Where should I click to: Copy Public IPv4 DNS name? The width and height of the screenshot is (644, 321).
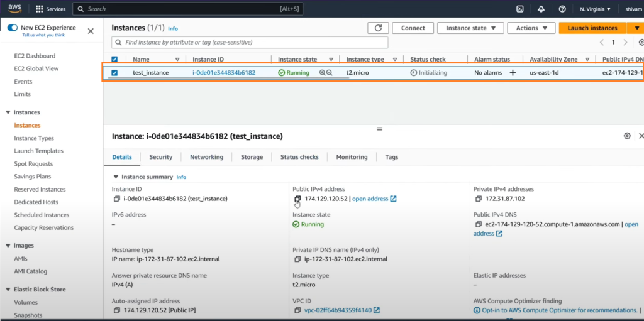[478, 224]
